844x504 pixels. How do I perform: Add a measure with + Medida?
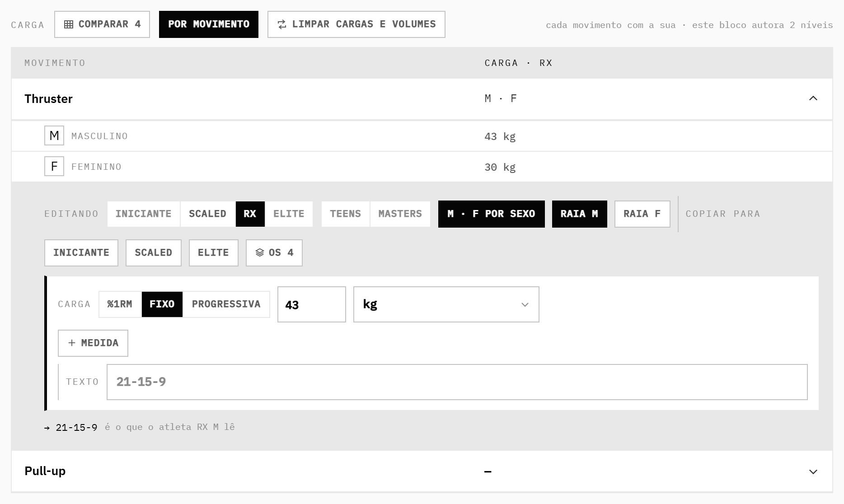pos(93,343)
